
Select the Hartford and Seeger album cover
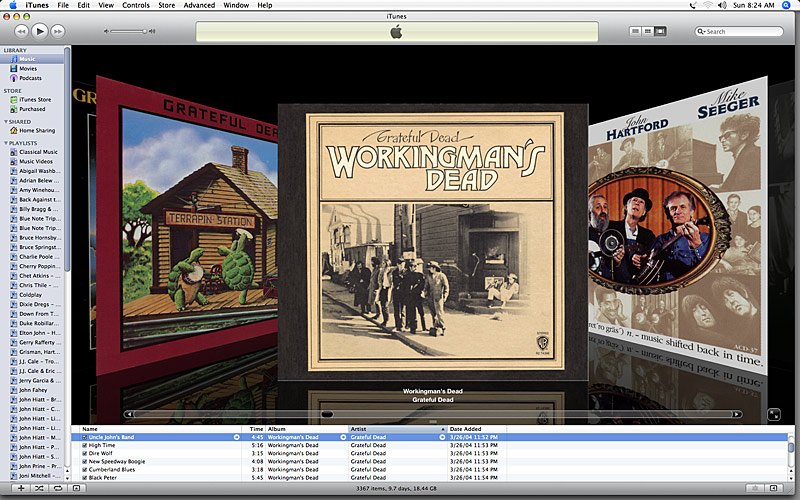678,224
